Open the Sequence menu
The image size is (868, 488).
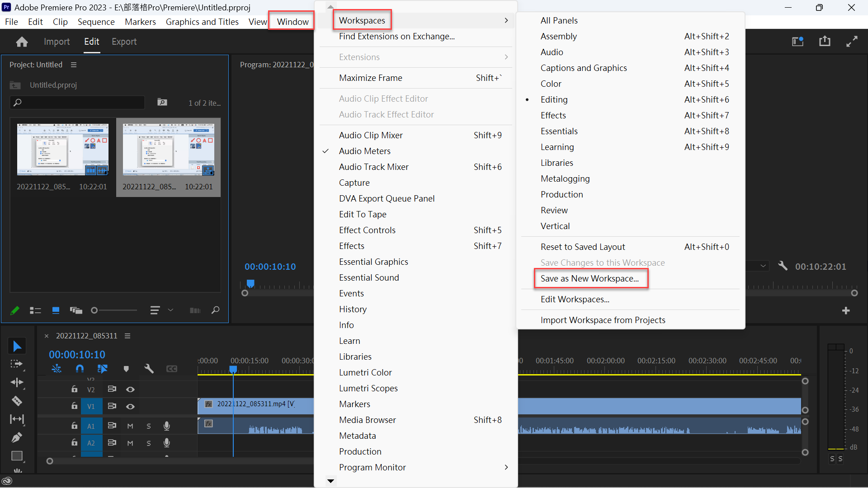click(96, 22)
